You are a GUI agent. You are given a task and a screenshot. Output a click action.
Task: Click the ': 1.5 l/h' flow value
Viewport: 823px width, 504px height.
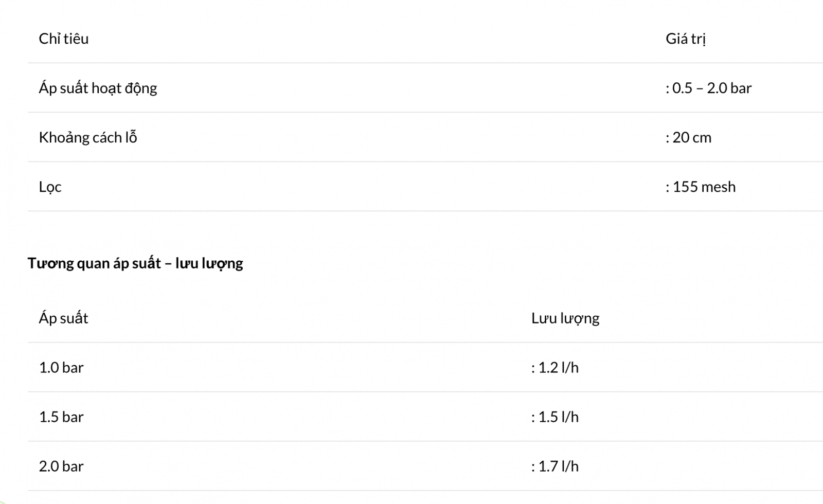tap(555, 417)
